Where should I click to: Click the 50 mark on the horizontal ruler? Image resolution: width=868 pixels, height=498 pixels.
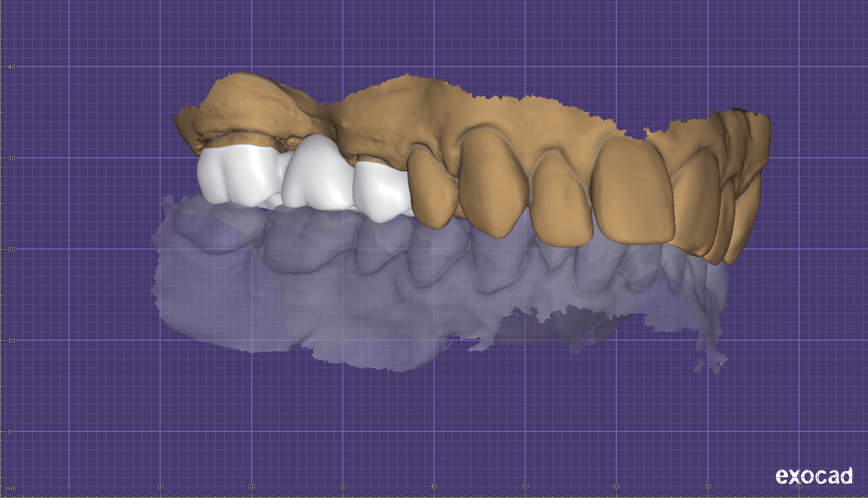click(525, 486)
